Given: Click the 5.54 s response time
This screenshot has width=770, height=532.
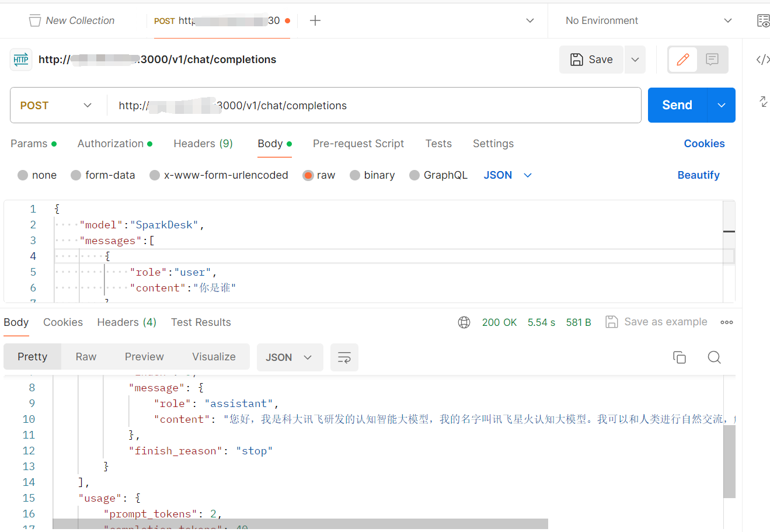Looking at the screenshot, I should (541, 322).
